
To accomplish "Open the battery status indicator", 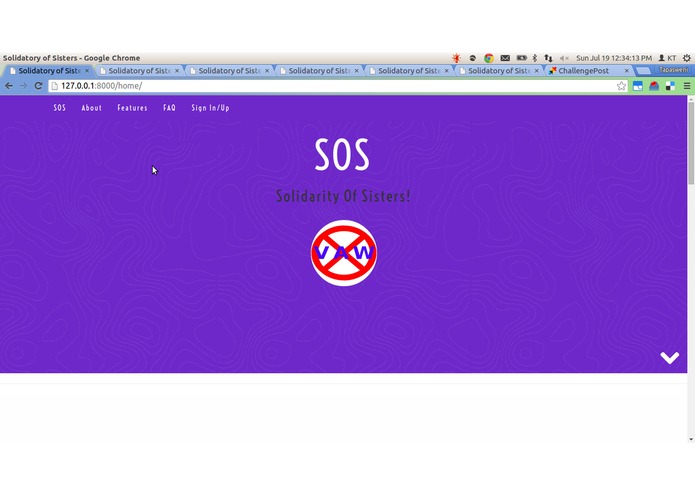I will (522, 58).
